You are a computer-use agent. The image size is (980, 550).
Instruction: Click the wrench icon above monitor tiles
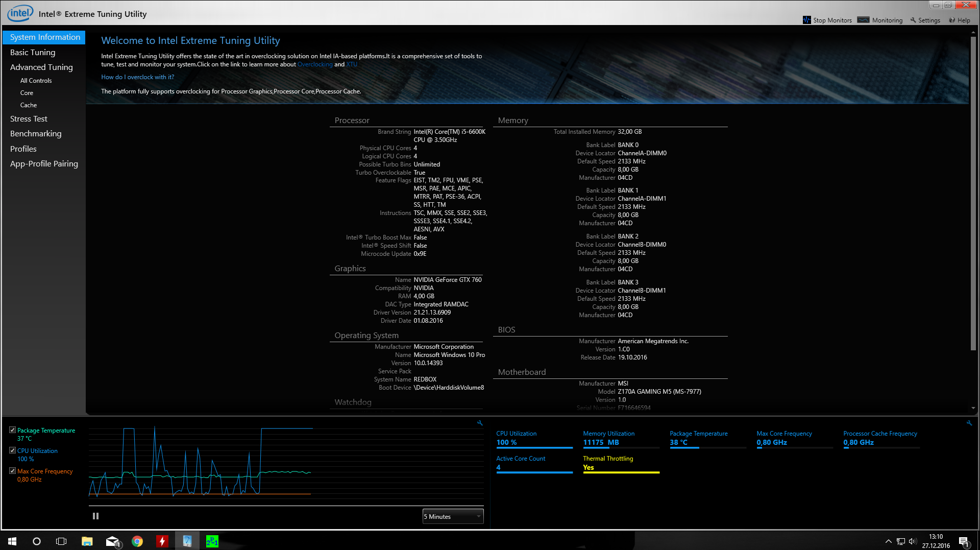969,423
